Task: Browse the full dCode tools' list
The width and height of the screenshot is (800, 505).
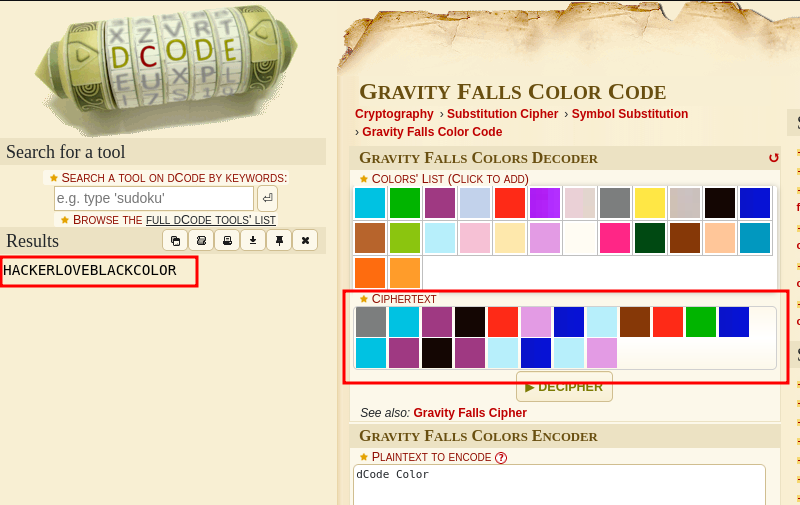Action: [211, 220]
